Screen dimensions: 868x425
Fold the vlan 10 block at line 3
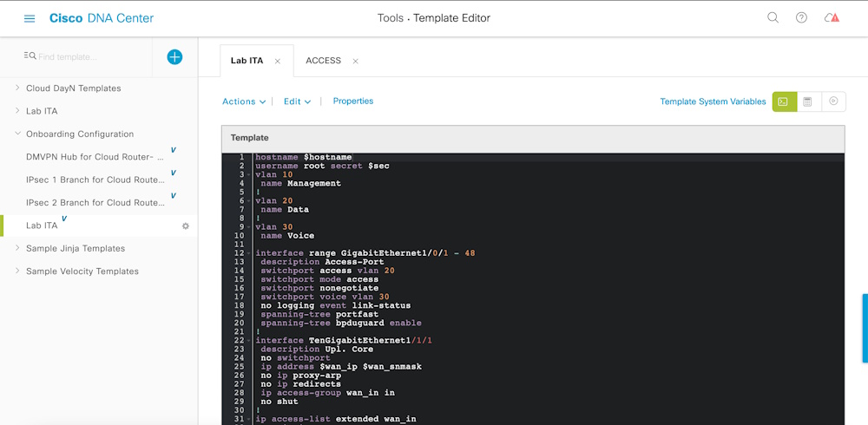(250, 175)
